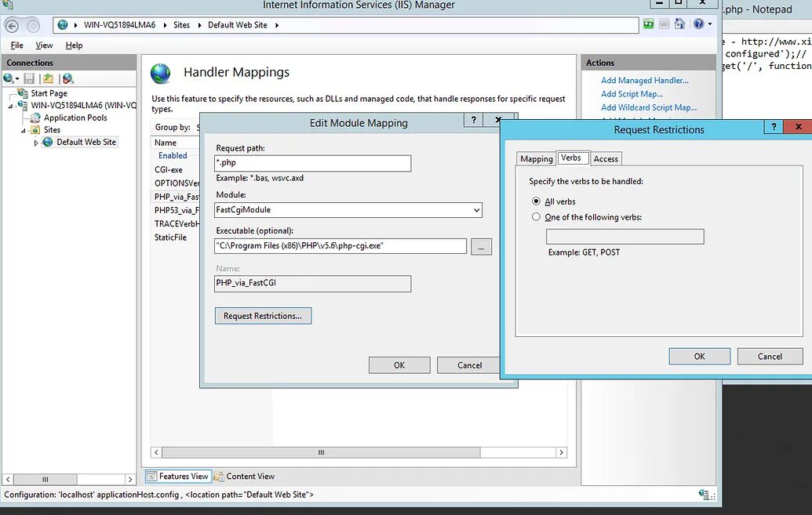Click the Start Page tree icon
This screenshot has height=515, width=812.
(x=22, y=93)
